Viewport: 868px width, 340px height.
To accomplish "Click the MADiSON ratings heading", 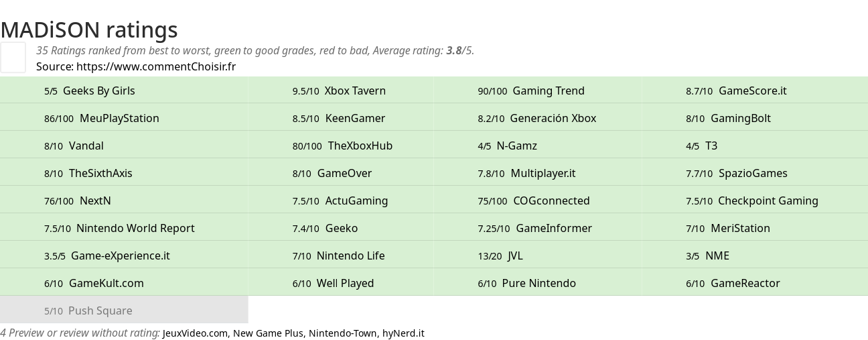I will (x=89, y=30).
